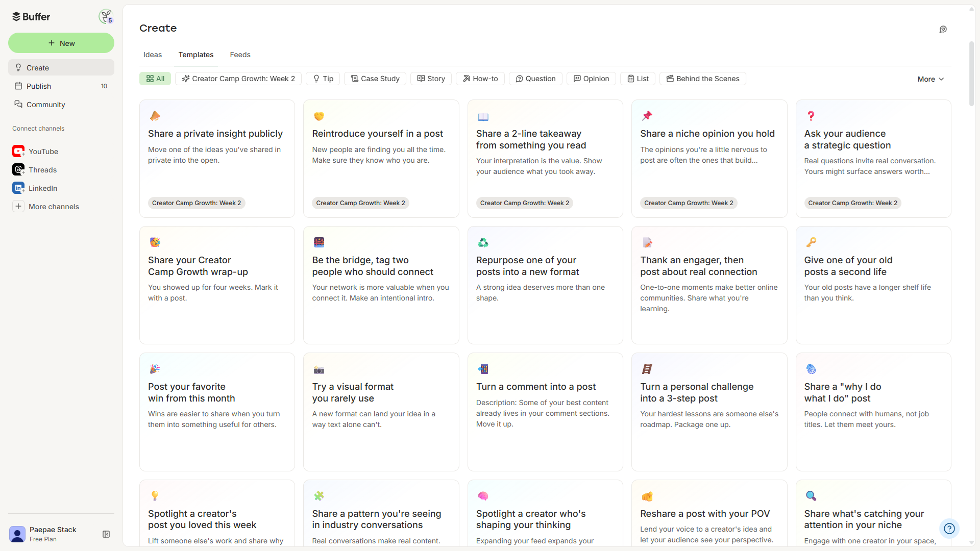The height and width of the screenshot is (551, 980).
Task: Click the recycle icon on Repurpose card
Action: click(x=483, y=242)
